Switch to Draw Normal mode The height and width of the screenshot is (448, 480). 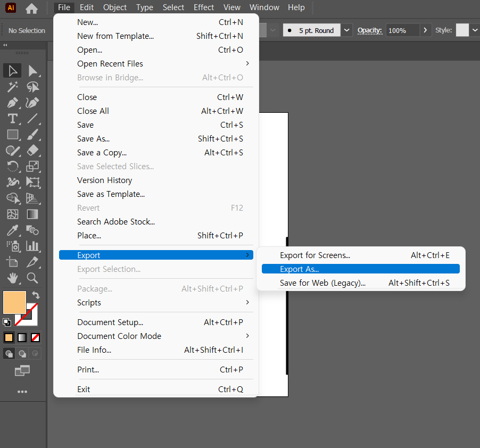[9, 354]
